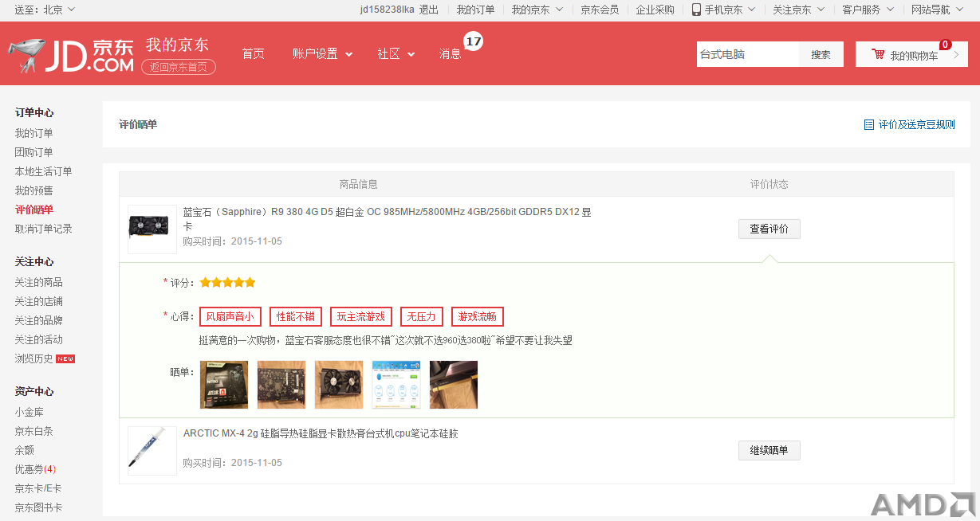Click the 性能不错 tag
Viewport: 980px width, 521px height.
point(296,316)
